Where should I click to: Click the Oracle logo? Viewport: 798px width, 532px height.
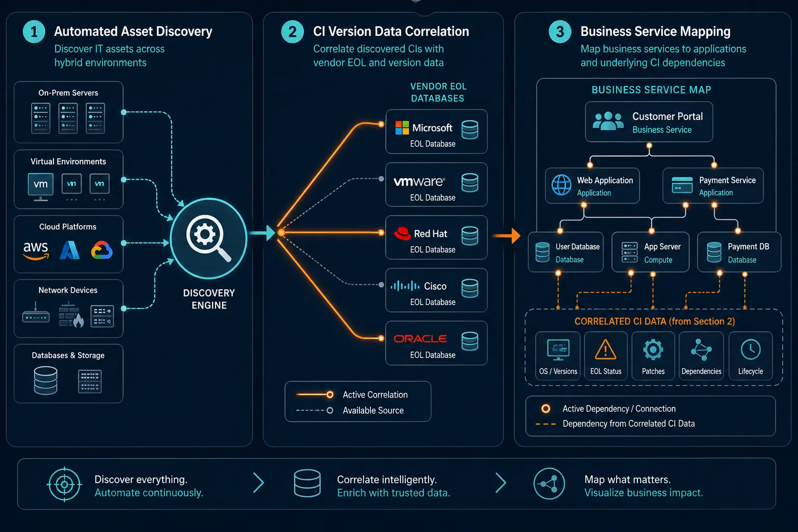coord(420,339)
